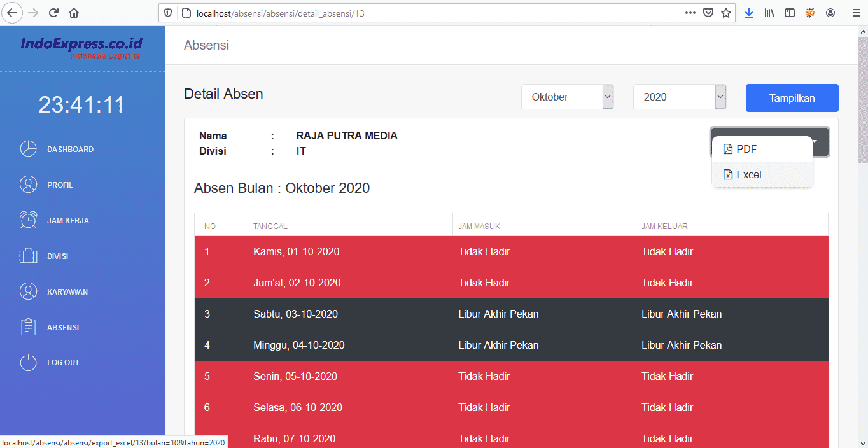
Task: Open the Dashboard pie chart icon
Action: tap(28, 149)
